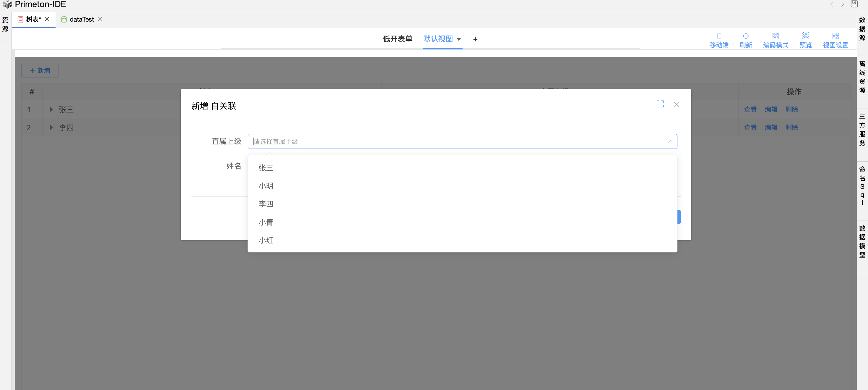Open the 数据模型 side panel

coord(862,241)
